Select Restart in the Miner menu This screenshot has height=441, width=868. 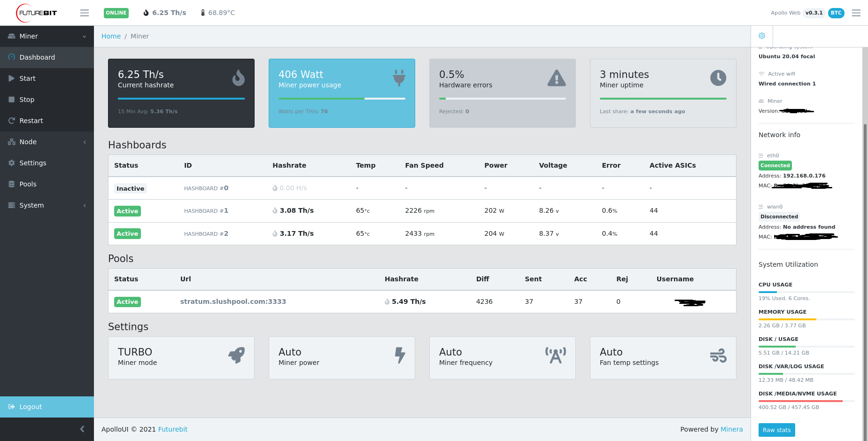47,121
